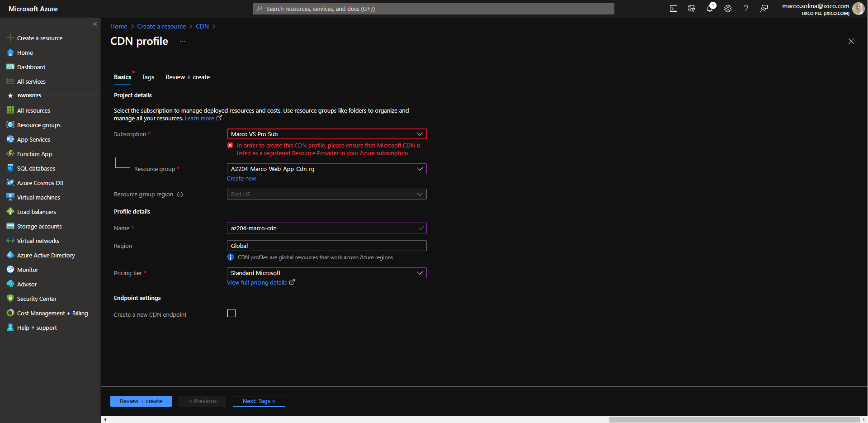Open the feedback icon in top bar
The image size is (868, 423).
point(764,9)
